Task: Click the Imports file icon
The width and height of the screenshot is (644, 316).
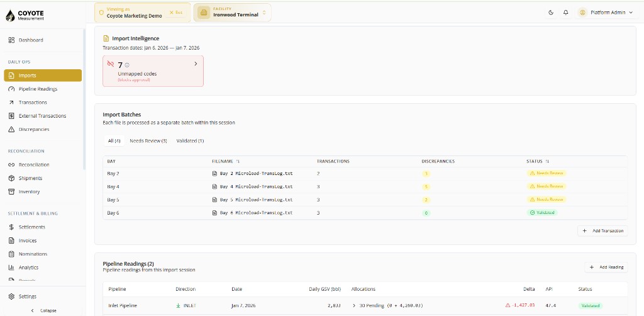Action: click(11, 76)
